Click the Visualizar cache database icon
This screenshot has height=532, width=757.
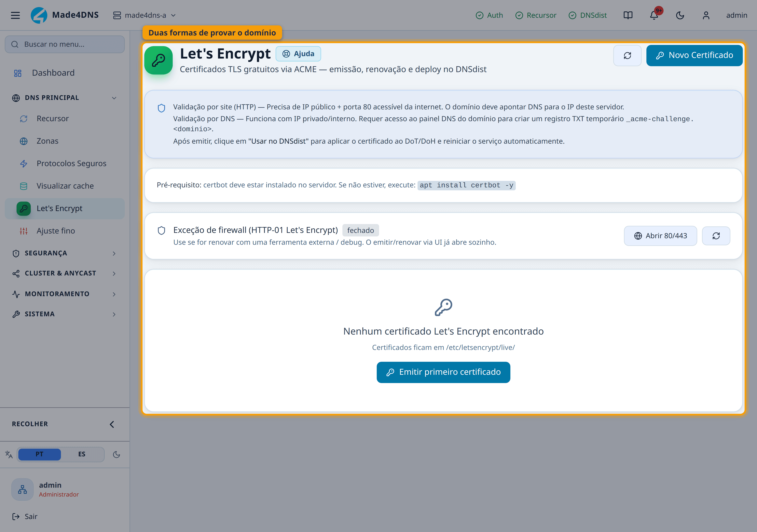point(24,186)
